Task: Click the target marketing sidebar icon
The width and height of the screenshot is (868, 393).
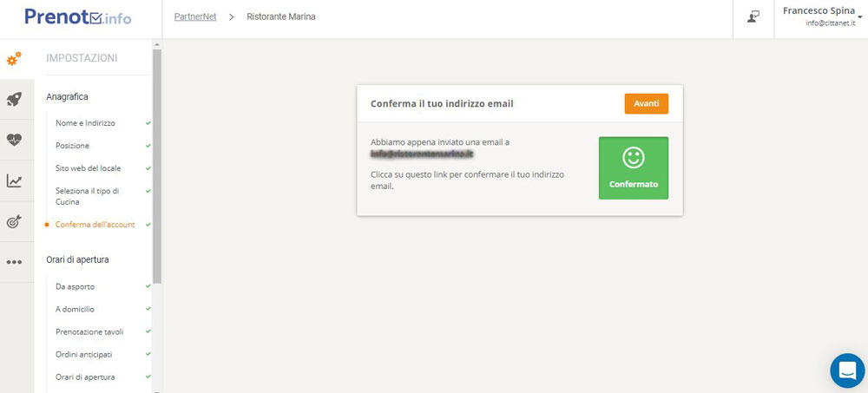Action: (x=14, y=221)
